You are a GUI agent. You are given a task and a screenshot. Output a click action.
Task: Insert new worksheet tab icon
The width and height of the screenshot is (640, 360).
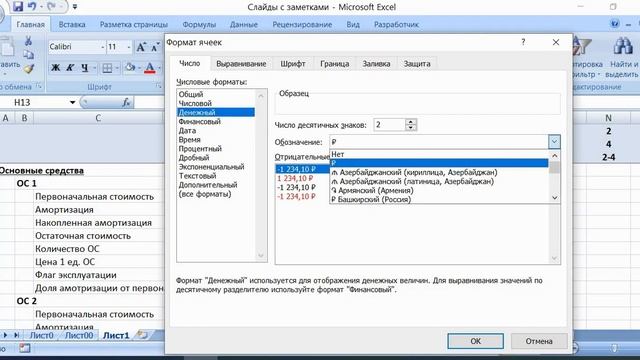[142, 335]
